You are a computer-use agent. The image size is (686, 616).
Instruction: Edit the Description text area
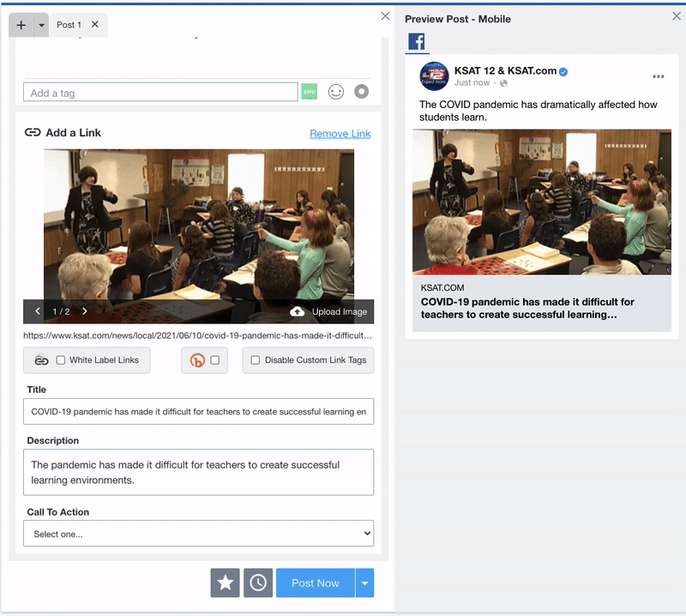pos(199,473)
